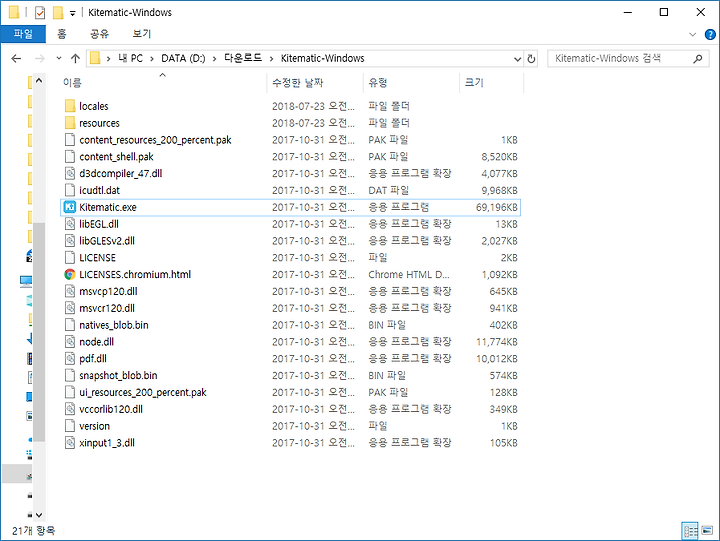Select the Kitematic.exe application icon
The width and height of the screenshot is (720, 541).
click(70, 207)
